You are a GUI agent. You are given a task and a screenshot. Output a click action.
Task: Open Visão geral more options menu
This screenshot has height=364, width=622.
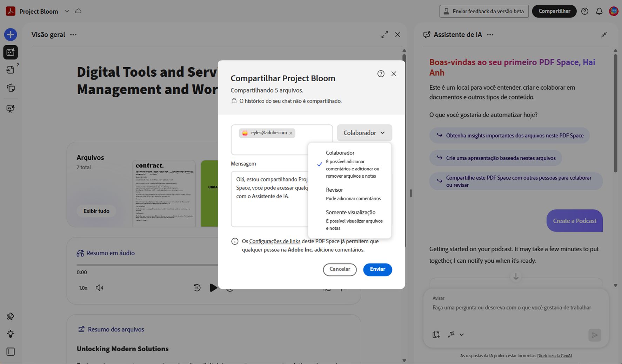point(73,35)
